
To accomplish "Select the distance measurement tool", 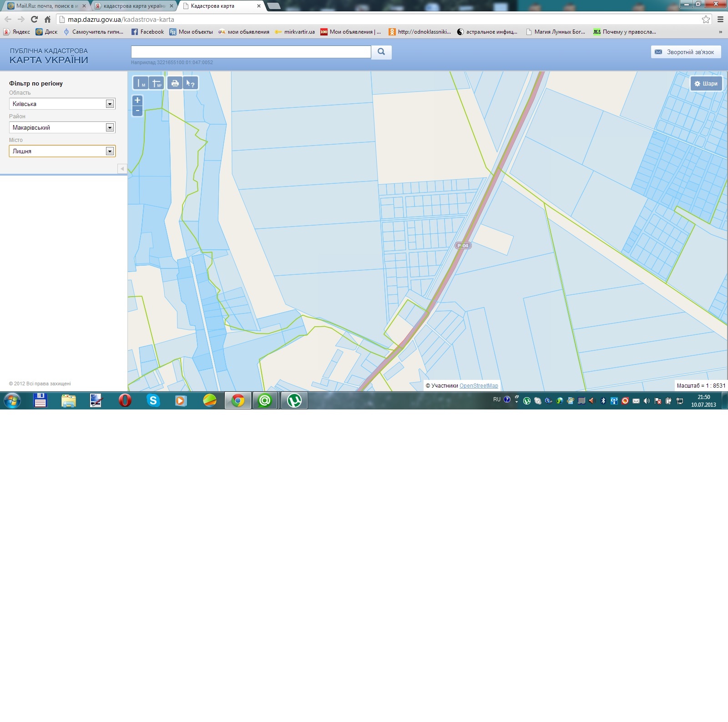I will tap(141, 83).
